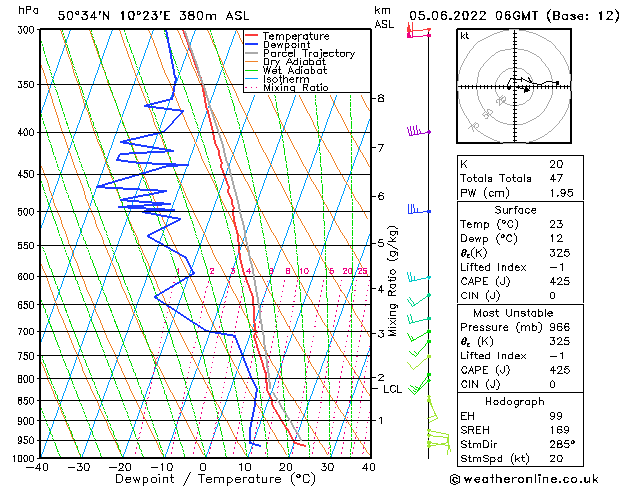This screenshot has width=629, height=486.
Task: Open the weatheronline.co.uk copyright link
Action: pyautogui.click(x=524, y=479)
